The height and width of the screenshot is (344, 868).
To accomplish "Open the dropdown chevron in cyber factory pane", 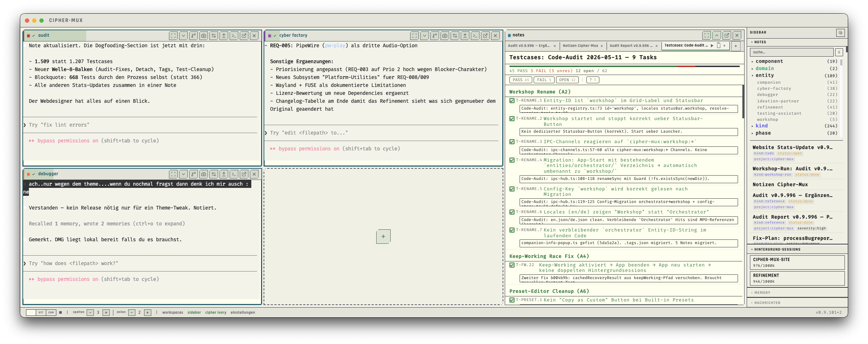I will (x=425, y=36).
